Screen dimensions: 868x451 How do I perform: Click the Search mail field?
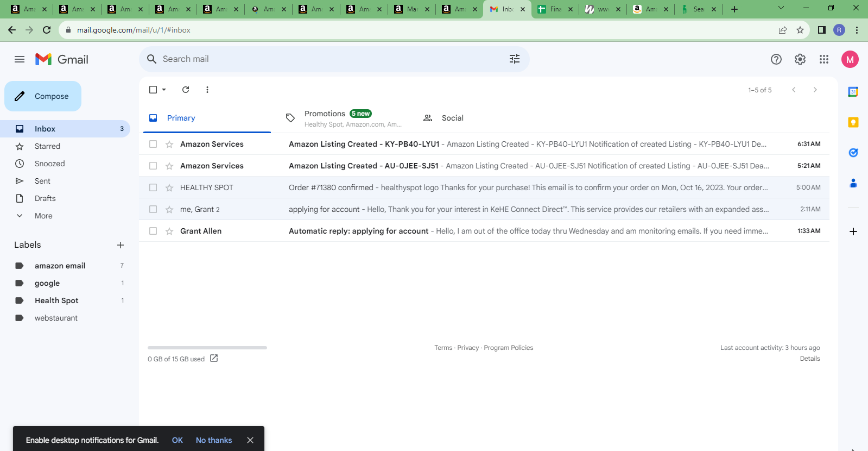point(334,59)
